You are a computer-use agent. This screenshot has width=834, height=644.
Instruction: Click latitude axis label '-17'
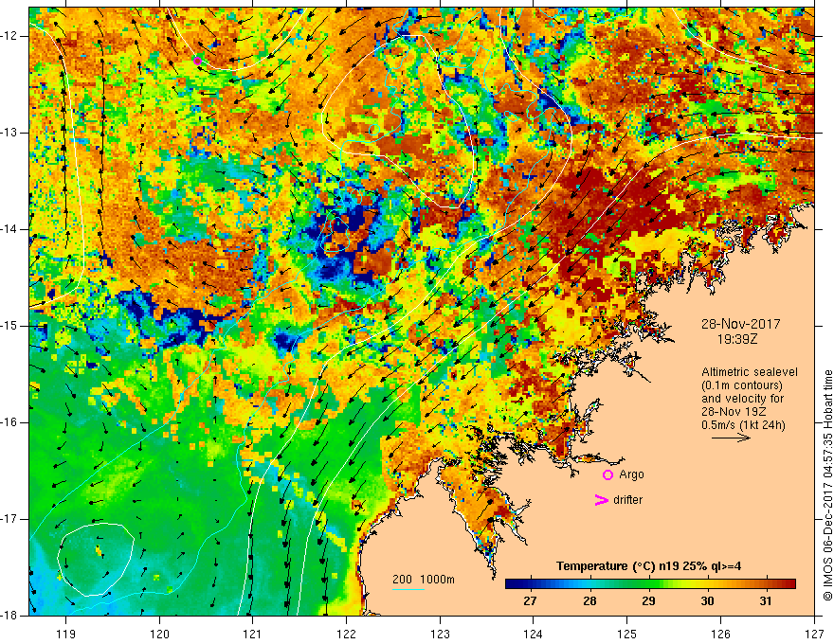tap(10, 519)
